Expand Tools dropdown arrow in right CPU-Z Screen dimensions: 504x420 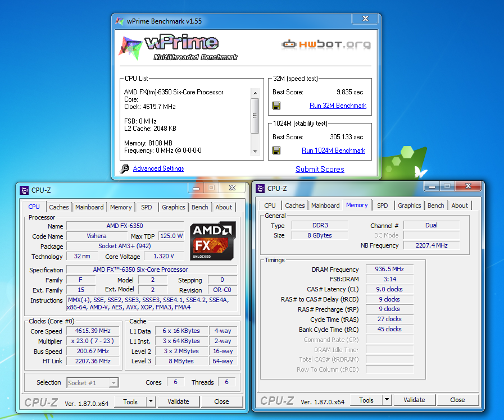click(387, 400)
